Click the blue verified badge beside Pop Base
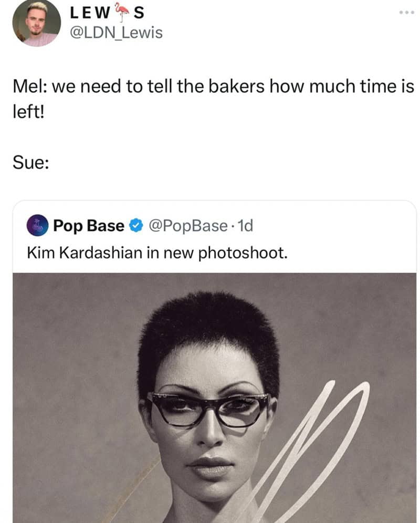 coord(135,226)
